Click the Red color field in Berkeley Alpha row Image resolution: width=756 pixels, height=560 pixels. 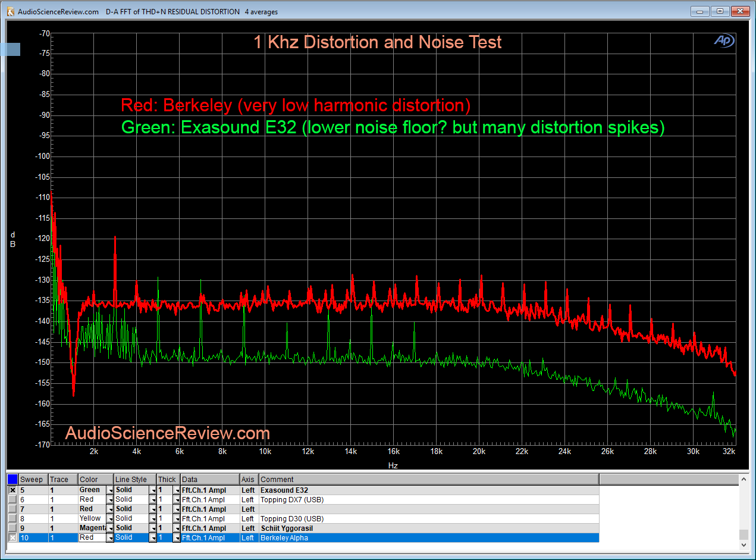click(x=92, y=537)
